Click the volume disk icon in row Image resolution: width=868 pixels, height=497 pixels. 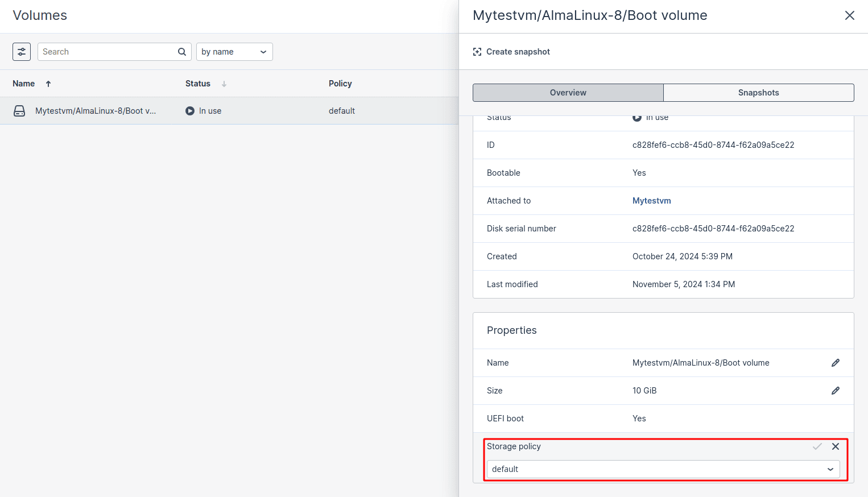[19, 111]
